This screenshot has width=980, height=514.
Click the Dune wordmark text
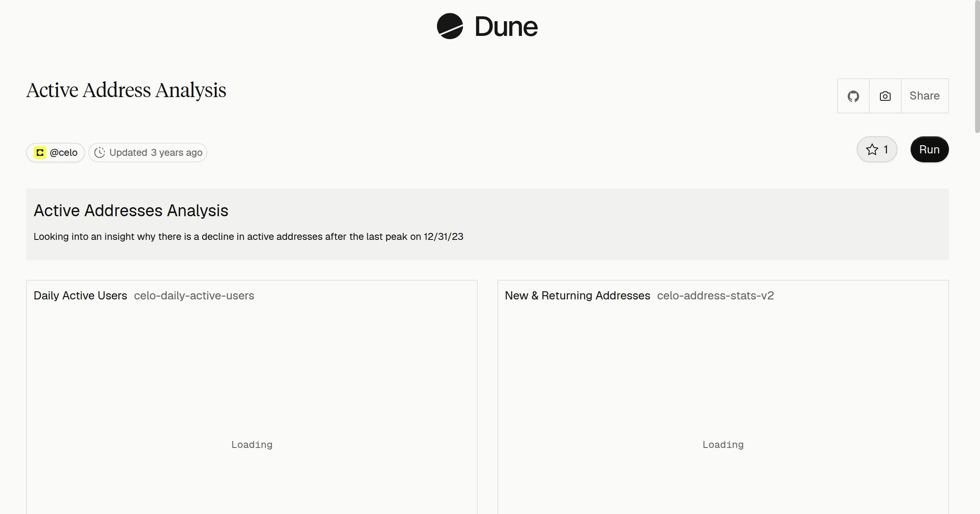point(506,27)
